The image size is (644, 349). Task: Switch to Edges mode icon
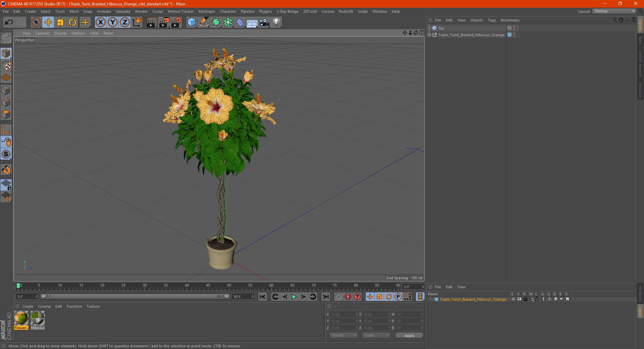(x=6, y=102)
